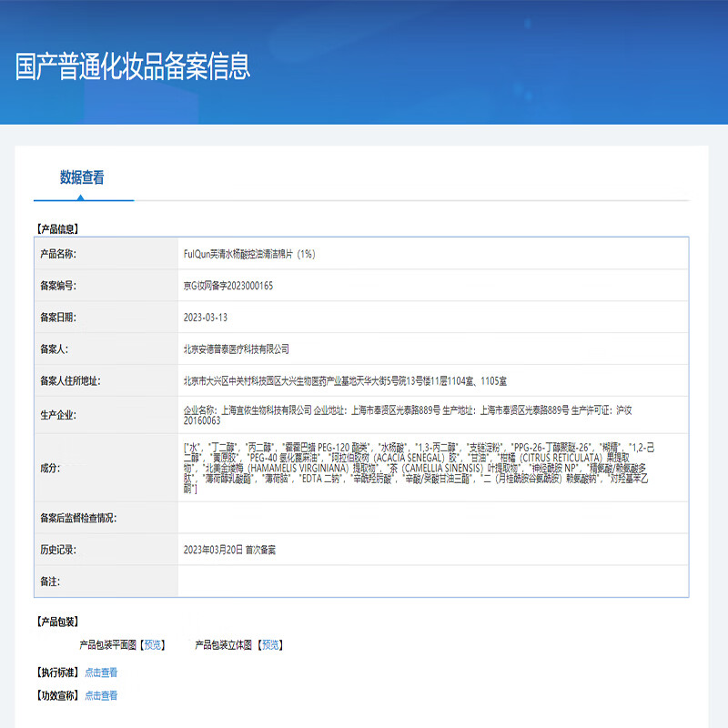Select the filer 北京安德普泰医疗科技有限公司
This screenshot has height=728, width=728.
point(236,349)
